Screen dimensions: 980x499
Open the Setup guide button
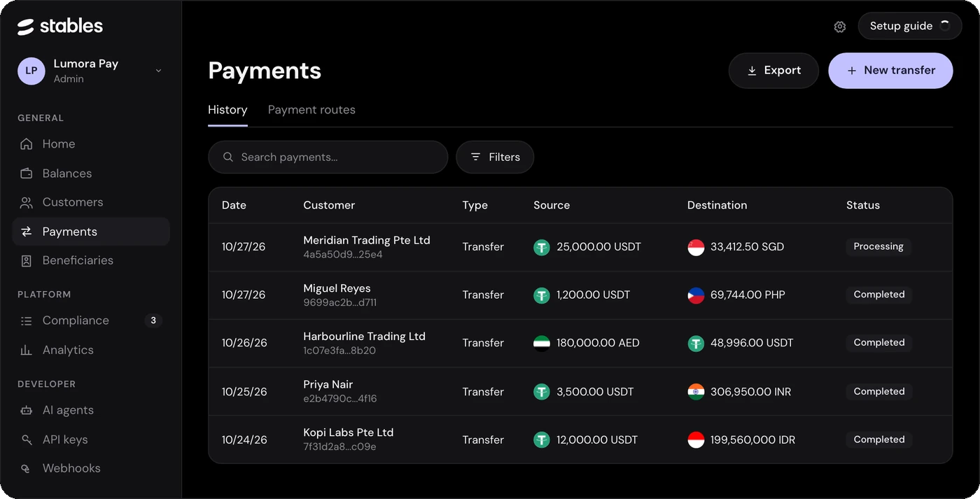point(910,26)
